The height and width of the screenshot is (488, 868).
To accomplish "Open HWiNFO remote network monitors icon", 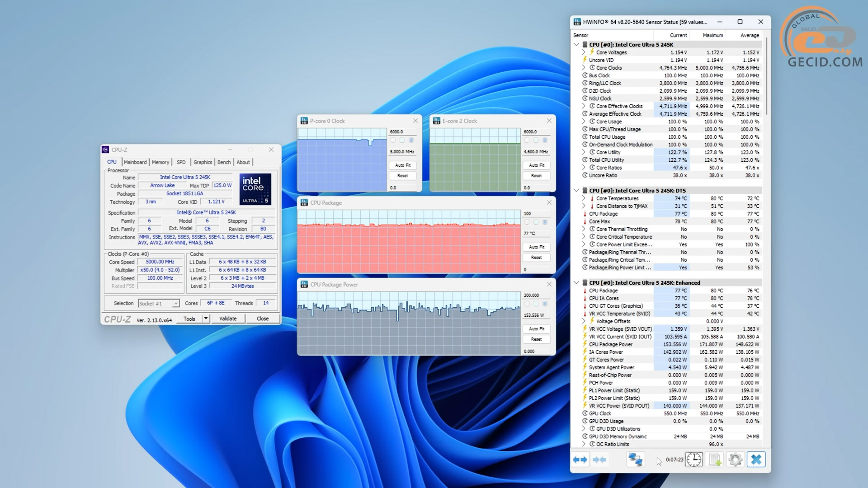I will [x=635, y=460].
